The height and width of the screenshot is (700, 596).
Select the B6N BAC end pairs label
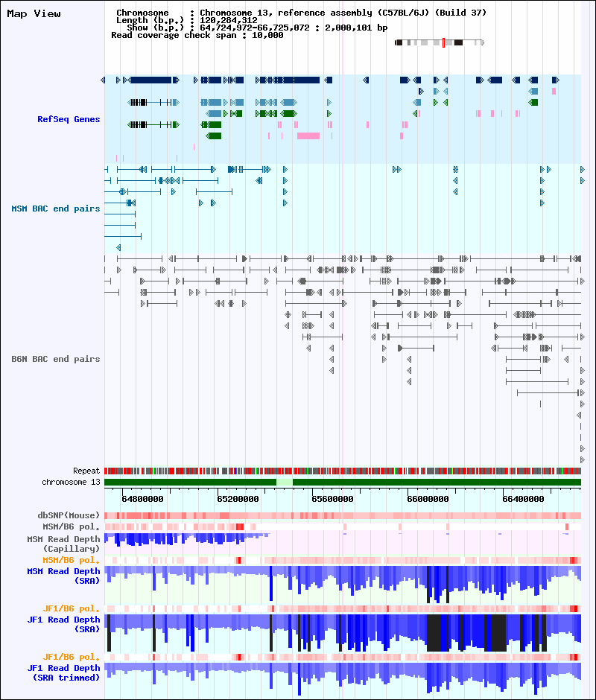[x=55, y=359]
